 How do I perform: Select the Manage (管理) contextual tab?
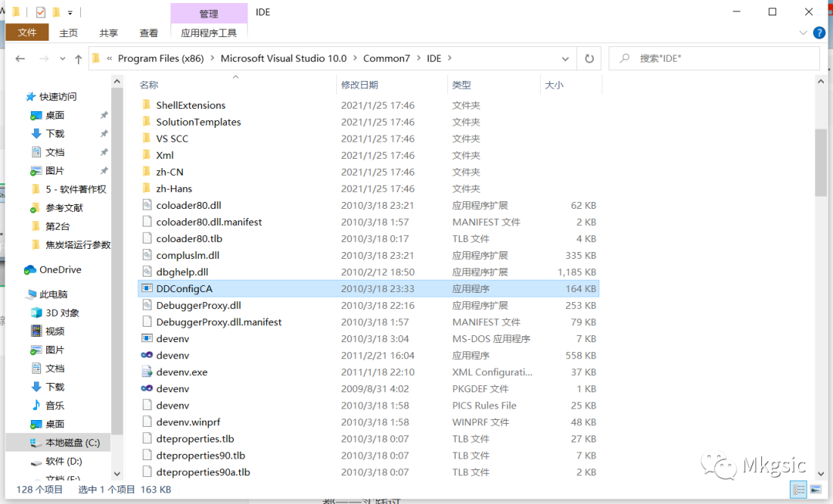[209, 13]
